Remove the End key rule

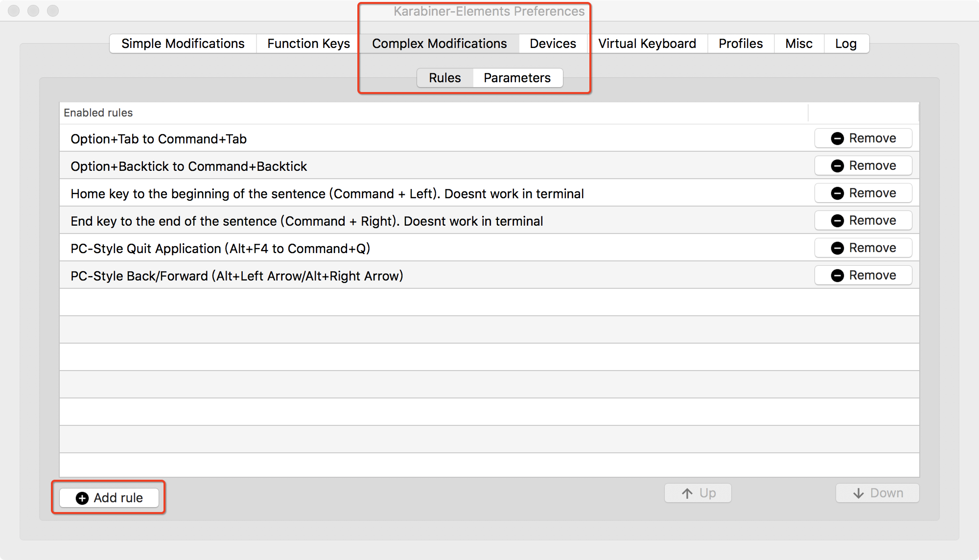tap(863, 220)
